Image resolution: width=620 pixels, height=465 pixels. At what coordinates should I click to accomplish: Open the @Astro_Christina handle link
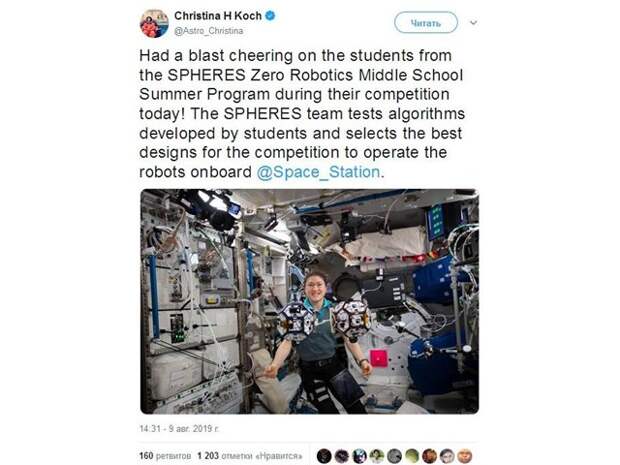click(208, 31)
